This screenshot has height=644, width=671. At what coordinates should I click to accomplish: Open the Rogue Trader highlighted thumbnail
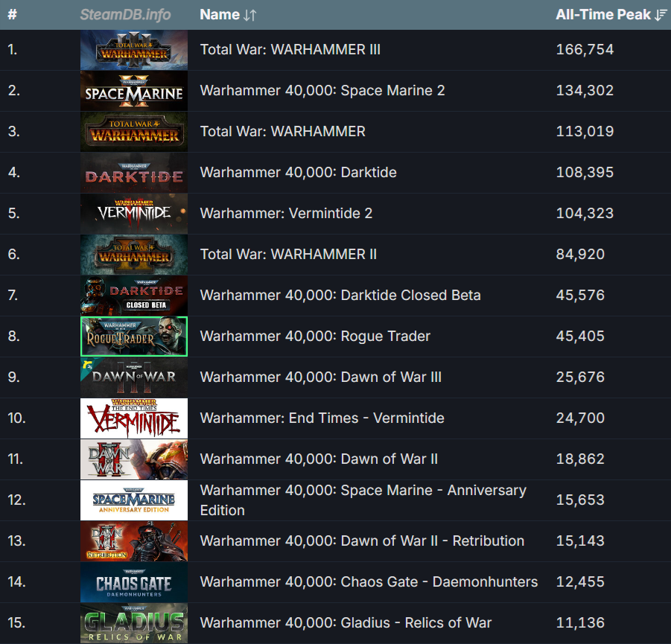[x=134, y=337]
